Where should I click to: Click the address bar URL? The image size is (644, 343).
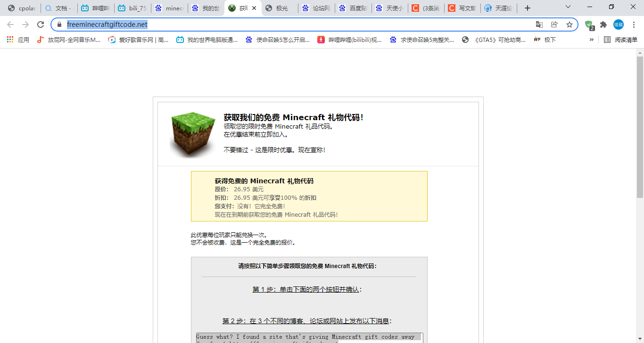point(107,24)
